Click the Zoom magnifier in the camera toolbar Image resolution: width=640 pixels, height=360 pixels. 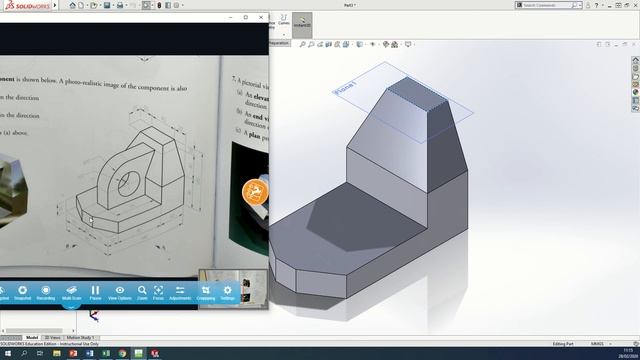click(142, 293)
